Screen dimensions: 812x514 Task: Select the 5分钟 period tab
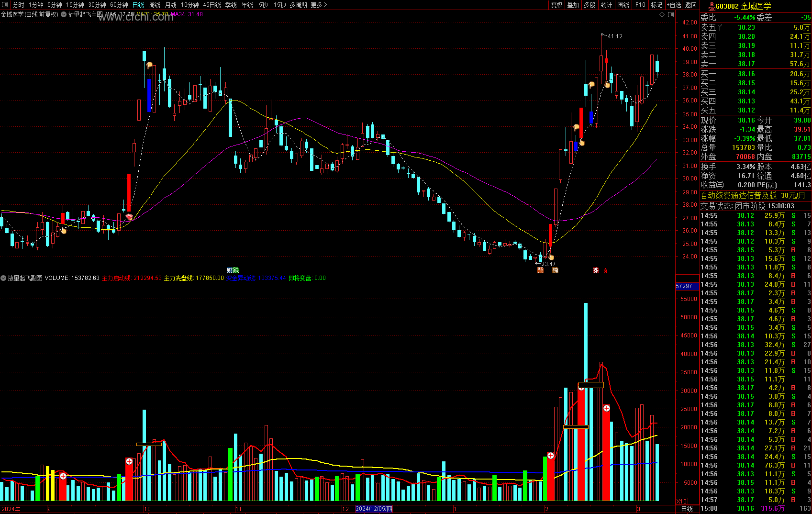point(55,5)
